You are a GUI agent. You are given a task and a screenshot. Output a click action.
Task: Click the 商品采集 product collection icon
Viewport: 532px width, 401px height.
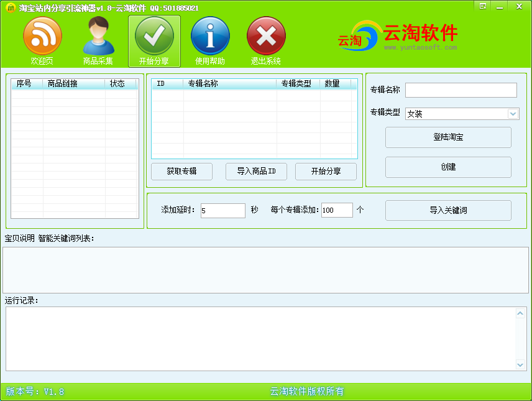coord(98,36)
